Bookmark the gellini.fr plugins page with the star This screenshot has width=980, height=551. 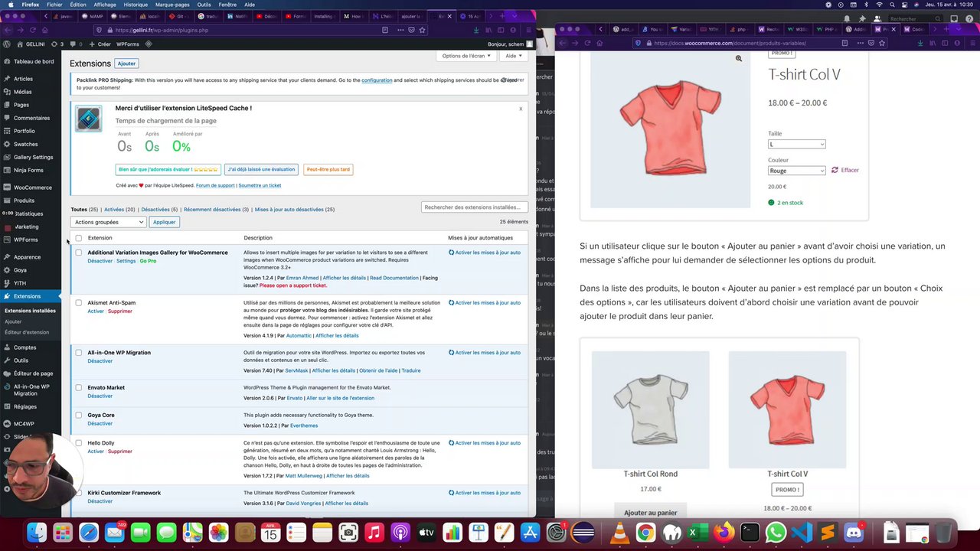423,30
